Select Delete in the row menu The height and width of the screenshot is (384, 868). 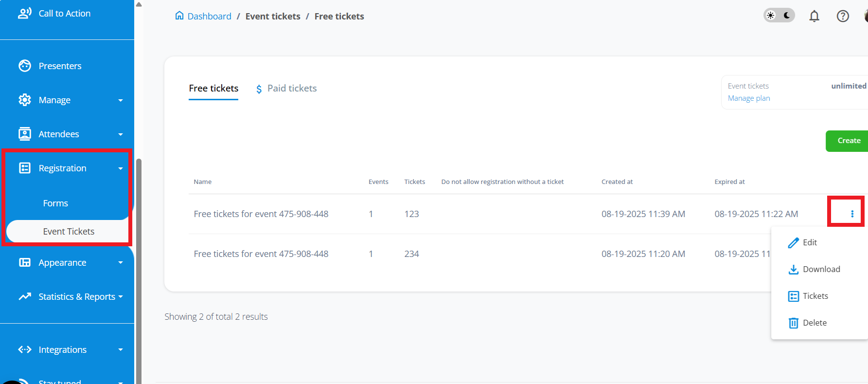814,323
